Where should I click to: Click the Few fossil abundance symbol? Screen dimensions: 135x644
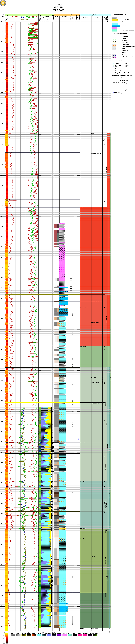pos(125,64)
